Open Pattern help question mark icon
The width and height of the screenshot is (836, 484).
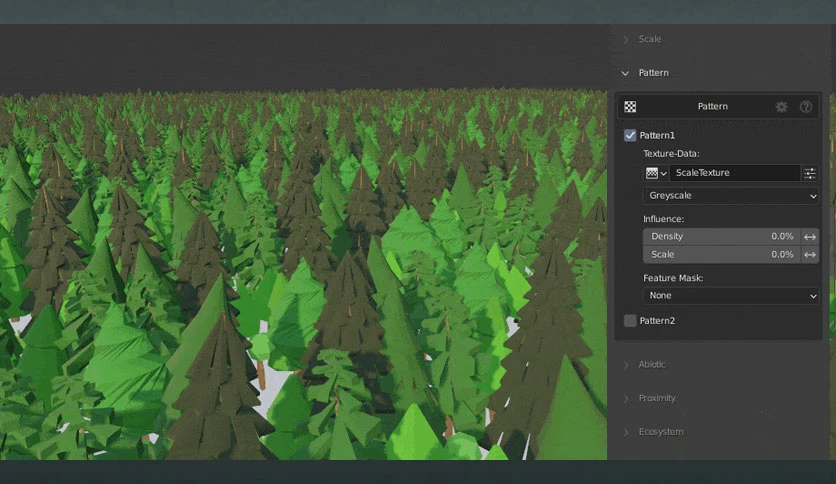pyautogui.click(x=806, y=107)
